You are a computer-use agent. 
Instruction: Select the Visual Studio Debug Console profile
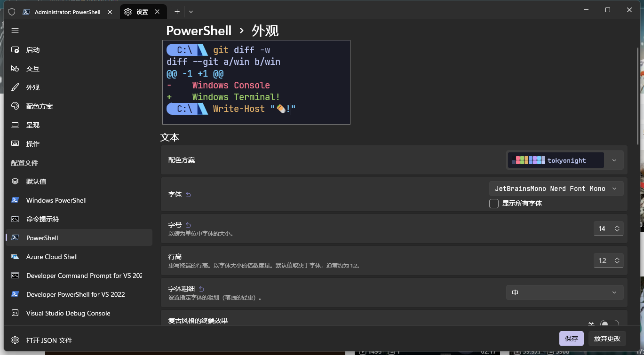pyautogui.click(x=79, y=313)
